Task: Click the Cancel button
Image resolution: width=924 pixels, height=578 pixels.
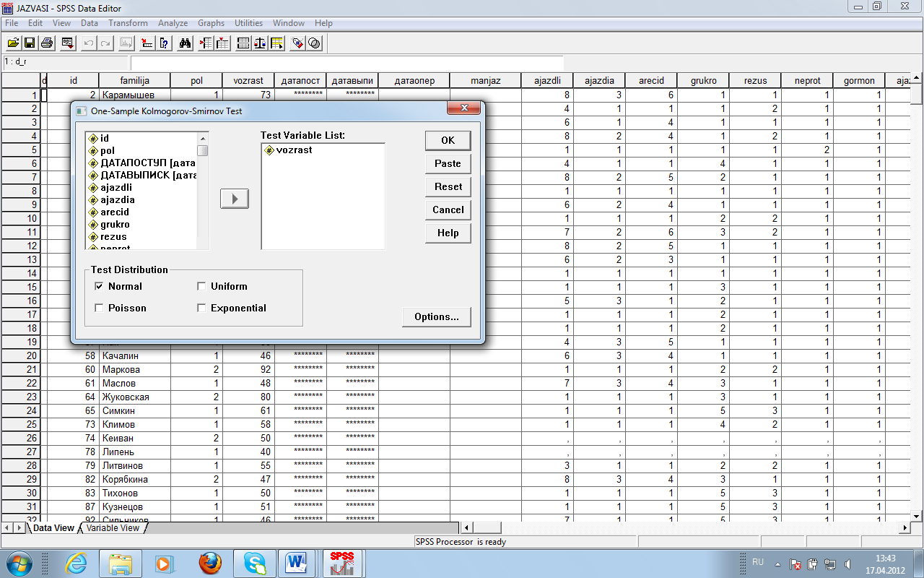Action: pyautogui.click(x=448, y=210)
